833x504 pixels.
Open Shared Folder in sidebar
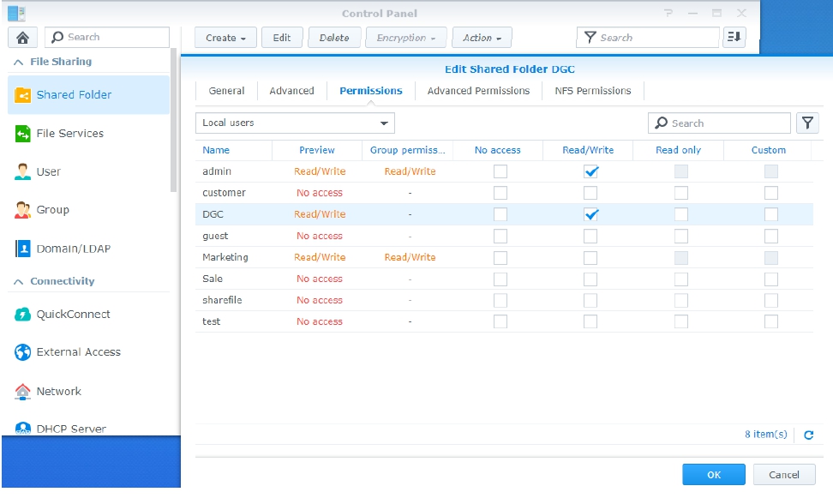(x=89, y=95)
